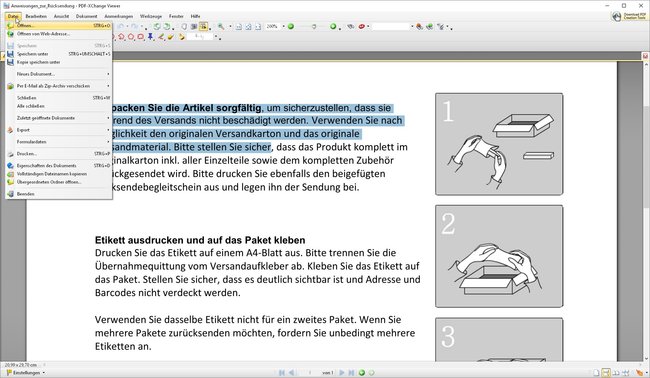Select facing pages layout icon
This screenshot has width=650, height=378.
[616, 373]
